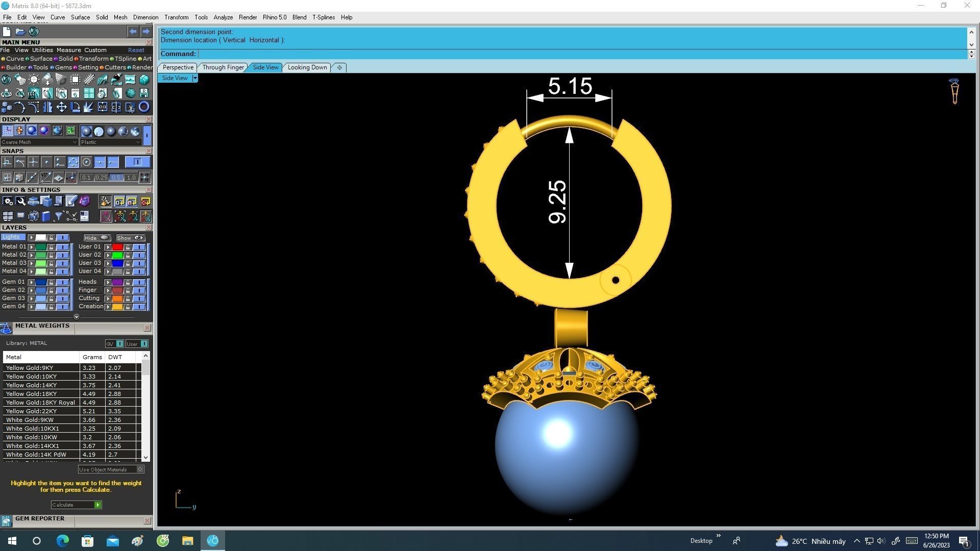Enable the center snap icon
The image size is (980, 551).
[x=86, y=162]
